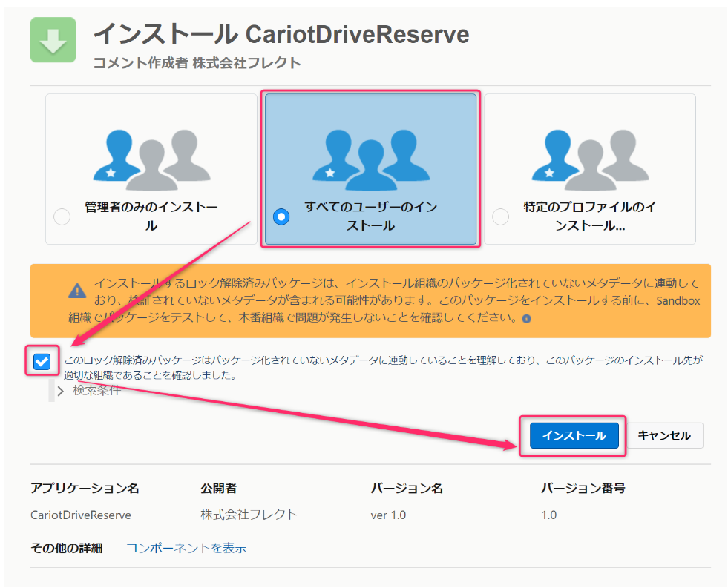Click the orange warning message text
This screenshot has height=588, width=728.
click(384, 300)
